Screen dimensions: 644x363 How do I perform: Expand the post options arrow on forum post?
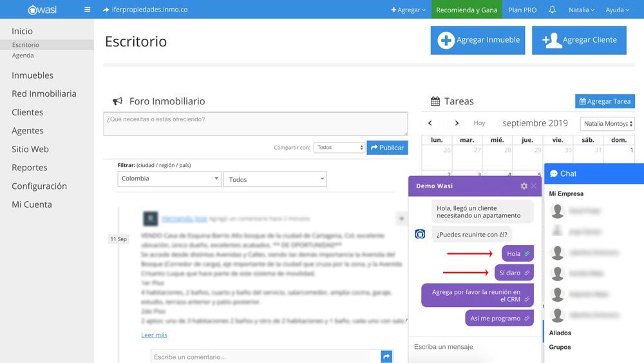pos(401,219)
